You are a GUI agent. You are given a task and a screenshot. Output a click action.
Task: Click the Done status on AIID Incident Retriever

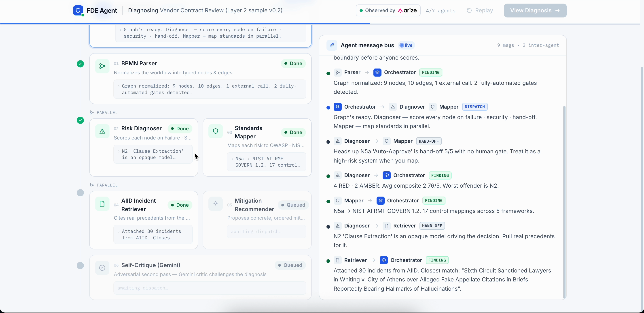pyautogui.click(x=180, y=205)
